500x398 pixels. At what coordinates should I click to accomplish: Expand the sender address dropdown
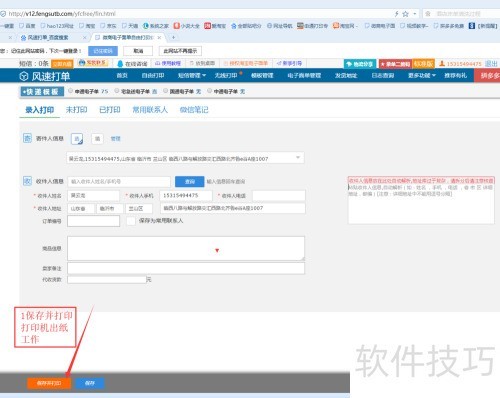pyautogui.click(x=298, y=158)
